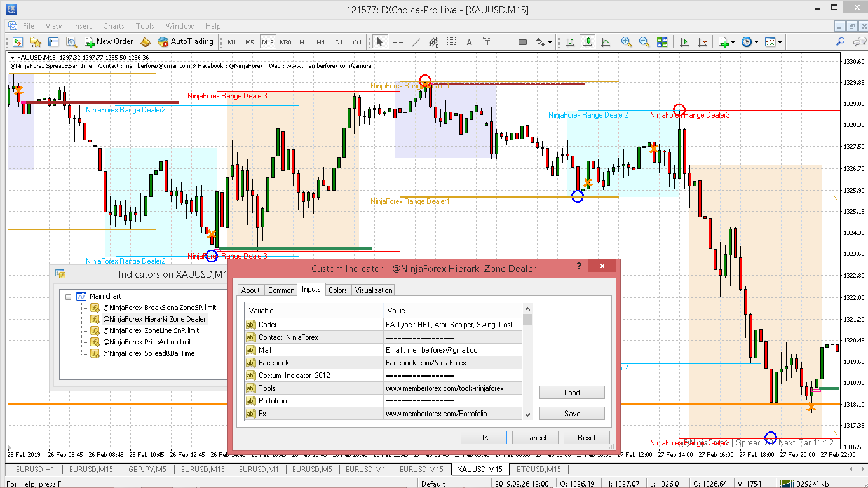
Task: Toggle the D1 timeframe
Action: tap(339, 42)
